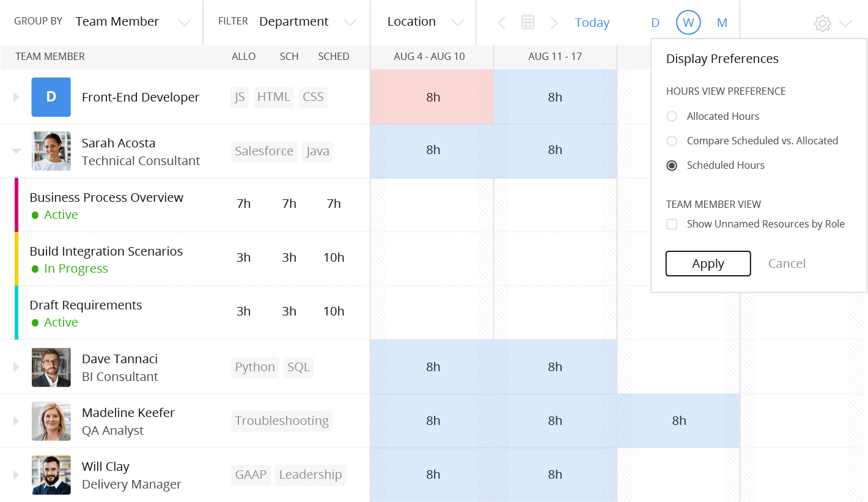Jump to Today
Viewport: 868px width, 502px height.
[x=592, y=23]
